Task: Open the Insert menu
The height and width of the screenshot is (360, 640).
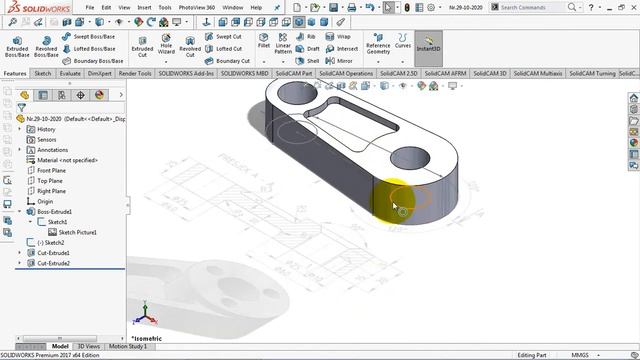Action: point(144,7)
